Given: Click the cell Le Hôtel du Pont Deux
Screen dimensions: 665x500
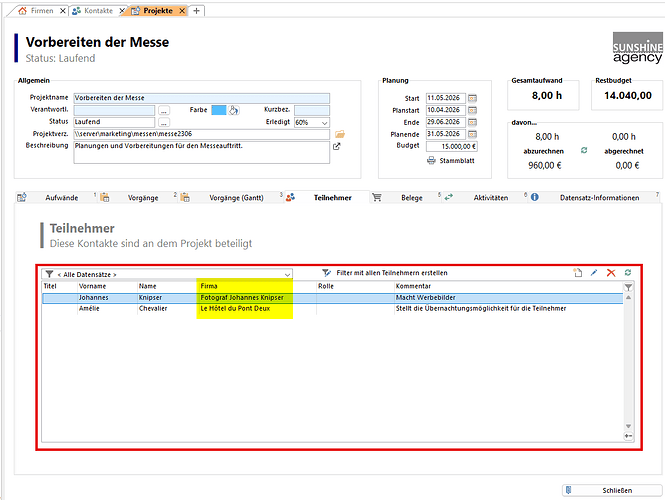Looking at the screenshot, I should click(235, 309).
